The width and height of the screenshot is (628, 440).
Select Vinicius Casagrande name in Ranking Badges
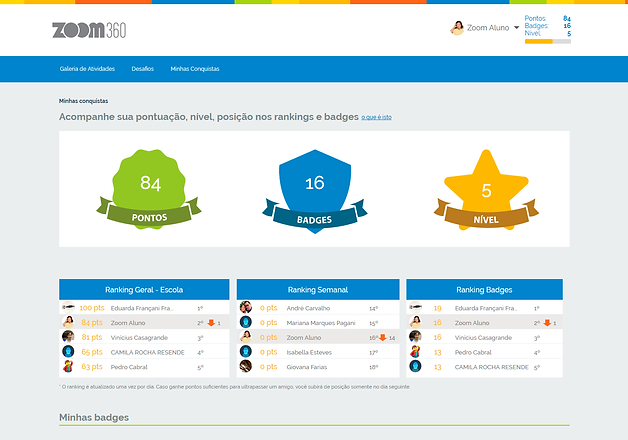pyautogui.click(x=483, y=338)
